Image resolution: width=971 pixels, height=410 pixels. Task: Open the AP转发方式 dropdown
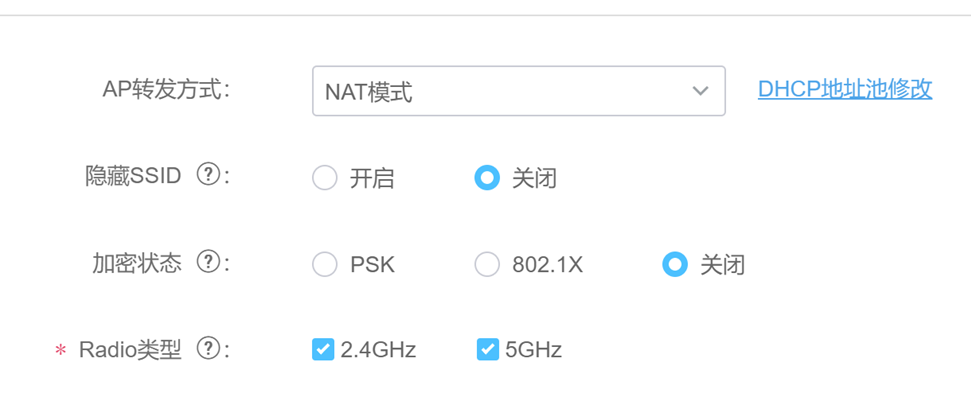518,91
